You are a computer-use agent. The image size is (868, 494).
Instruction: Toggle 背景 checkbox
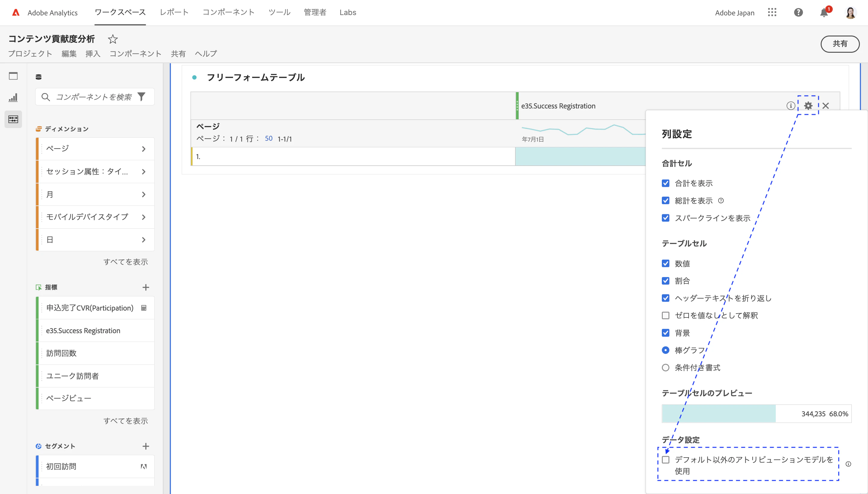click(666, 333)
